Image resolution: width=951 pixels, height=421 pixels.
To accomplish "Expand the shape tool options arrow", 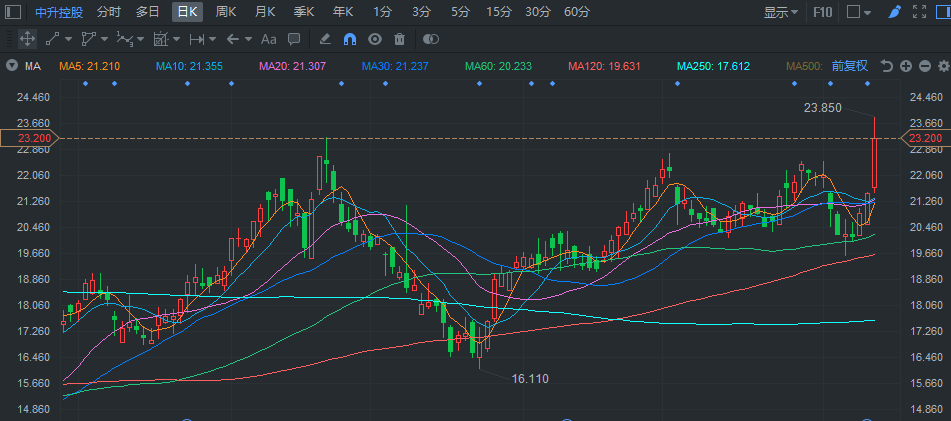I will tap(104, 39).
